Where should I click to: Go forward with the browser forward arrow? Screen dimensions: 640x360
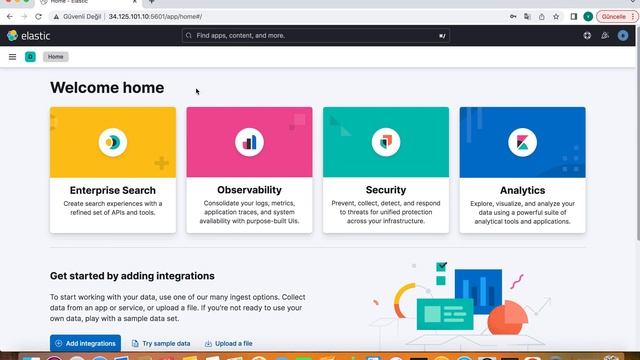(24, 17)
